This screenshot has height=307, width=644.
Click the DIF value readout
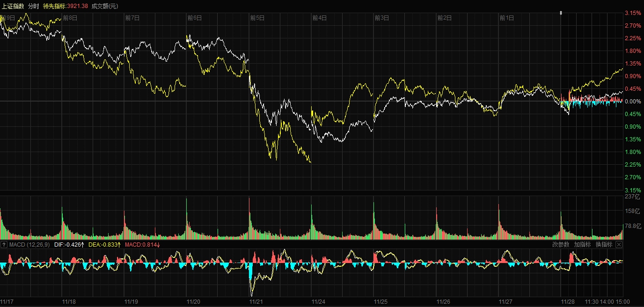69,245
